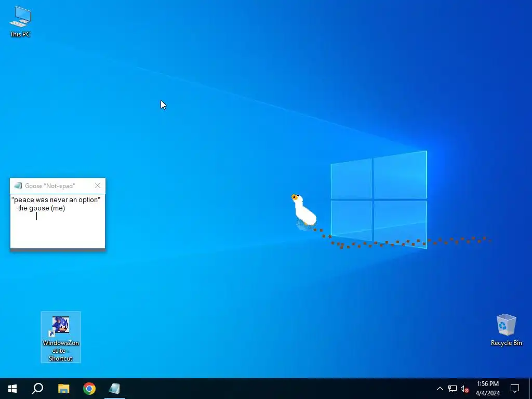Open the Action Center notifications
Screen dimensions: 532x399
pos(515,389)
